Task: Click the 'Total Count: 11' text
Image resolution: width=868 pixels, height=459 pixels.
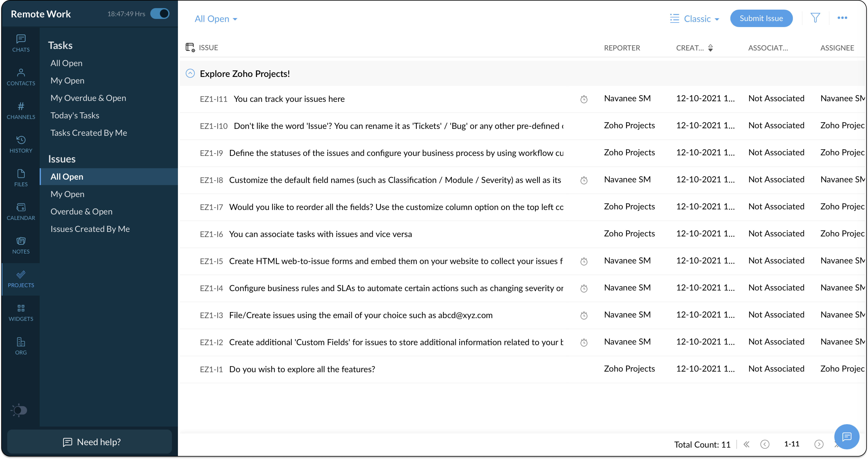Action: [x=702, y=445]
